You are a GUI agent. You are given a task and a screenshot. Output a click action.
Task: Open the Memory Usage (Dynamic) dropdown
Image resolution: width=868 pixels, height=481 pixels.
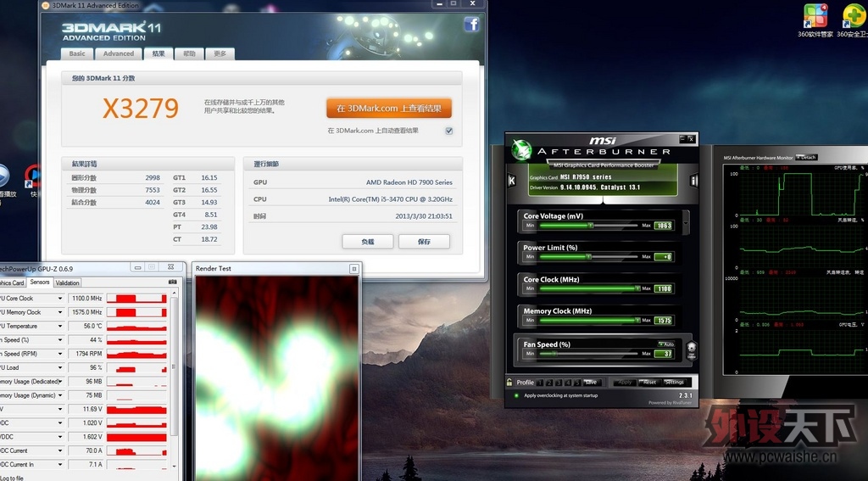[60, 395]
